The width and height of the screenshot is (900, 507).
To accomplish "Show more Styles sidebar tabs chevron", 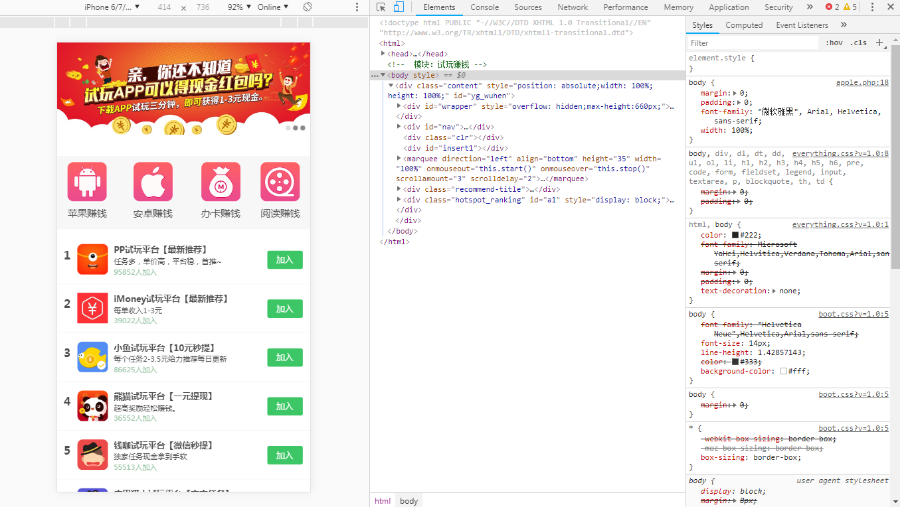I will [844, 25].
